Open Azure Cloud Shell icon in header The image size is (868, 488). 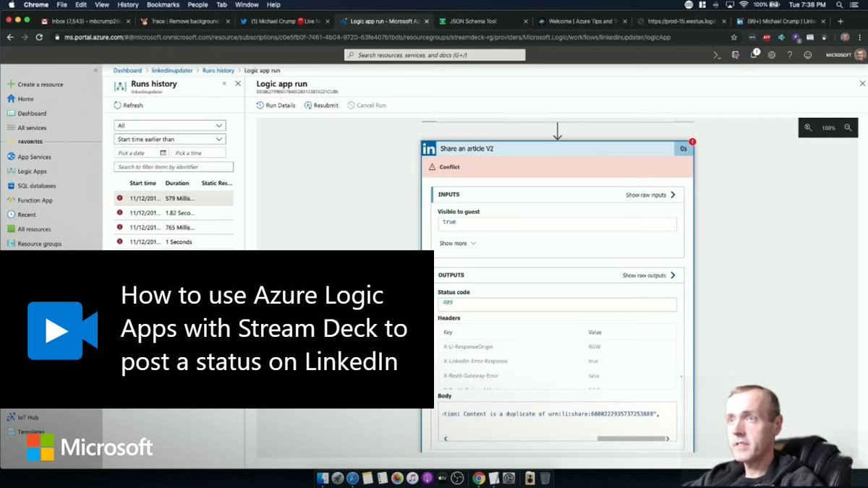tap(717, 55)
